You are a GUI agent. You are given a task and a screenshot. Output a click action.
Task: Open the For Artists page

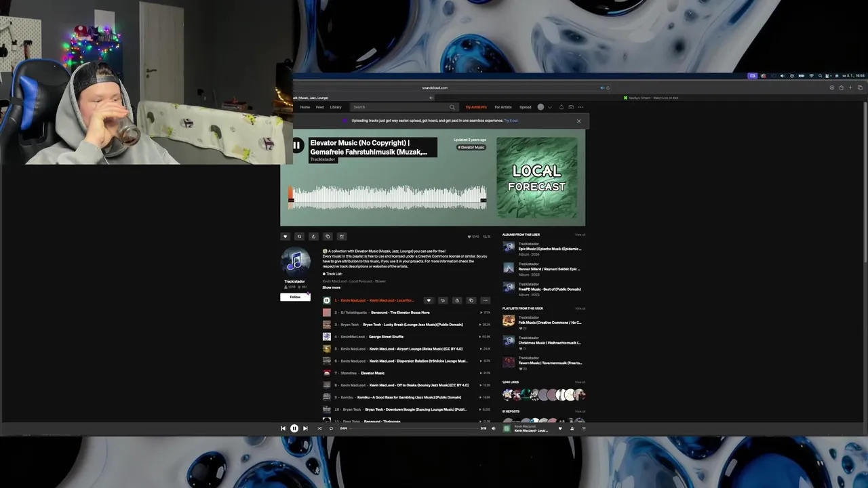click(x=503, y=107)
